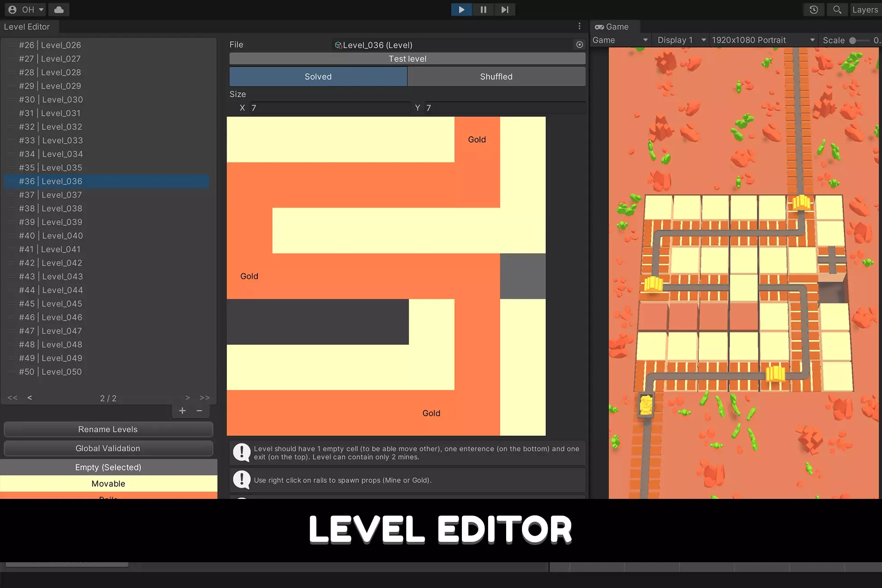
Task: Click the minus icon to remove a level
Action: point(199,411)
